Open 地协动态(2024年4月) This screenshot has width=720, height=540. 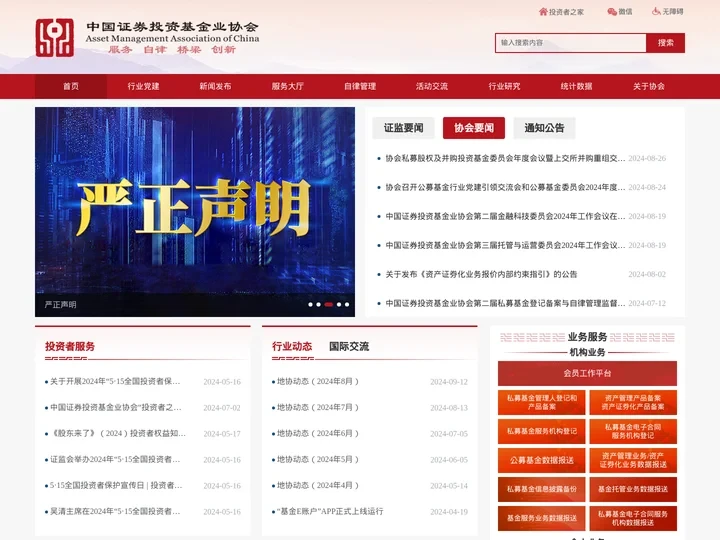point(318,485)
